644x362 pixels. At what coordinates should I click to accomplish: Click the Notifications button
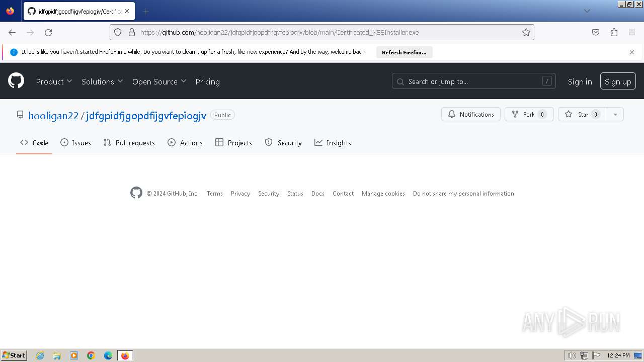coord(471,114)
